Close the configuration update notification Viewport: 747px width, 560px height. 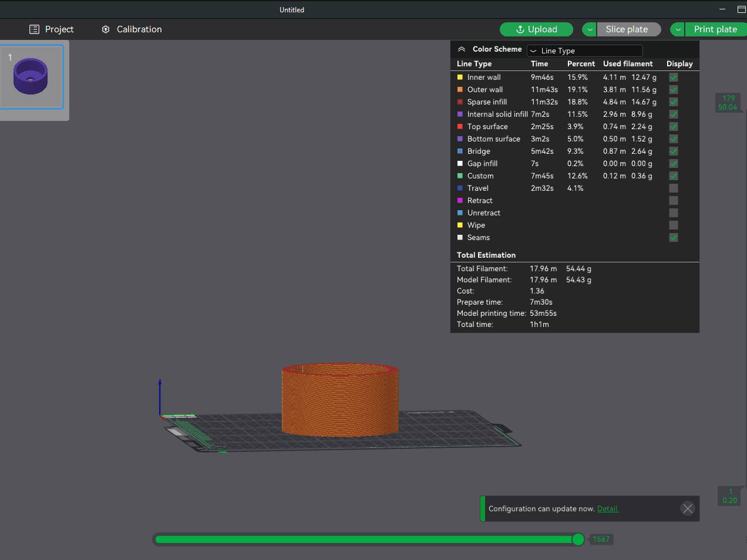[x=688, y=509]
